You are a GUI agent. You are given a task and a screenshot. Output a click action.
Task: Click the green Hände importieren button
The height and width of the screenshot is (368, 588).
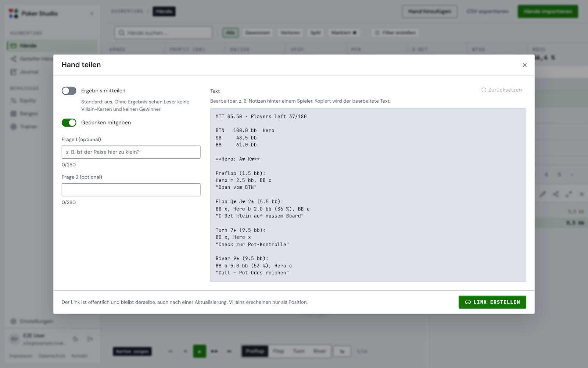[548, 11]
